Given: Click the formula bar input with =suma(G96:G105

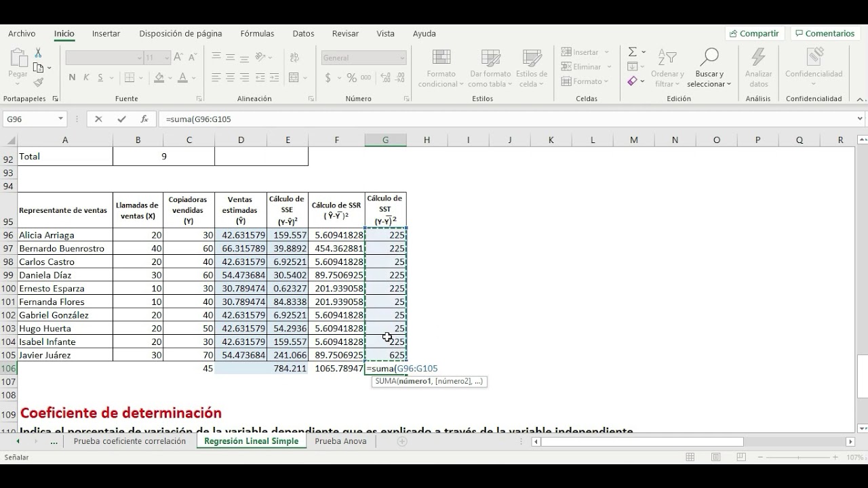Looking at the screenshot, I should 507,119.
